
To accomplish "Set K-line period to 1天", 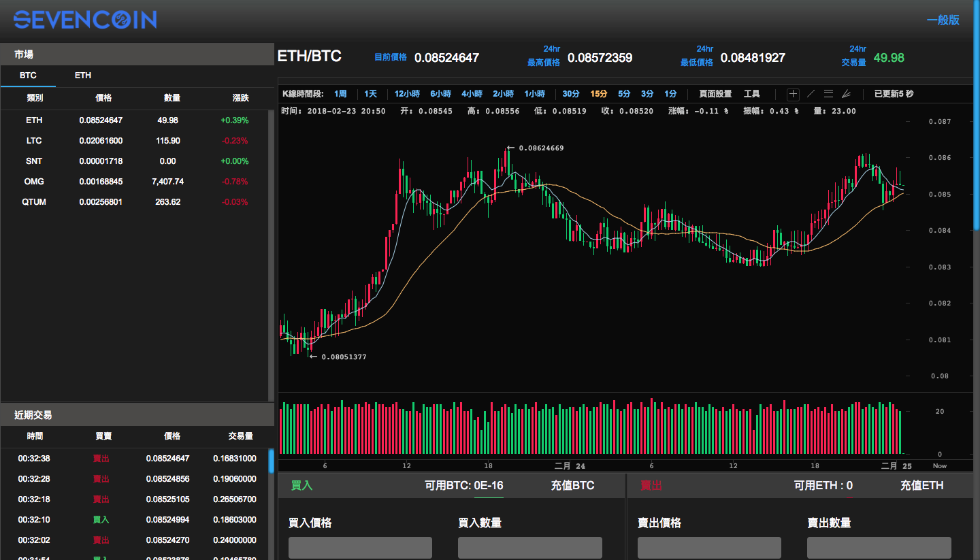I will (x=370, y=94).
